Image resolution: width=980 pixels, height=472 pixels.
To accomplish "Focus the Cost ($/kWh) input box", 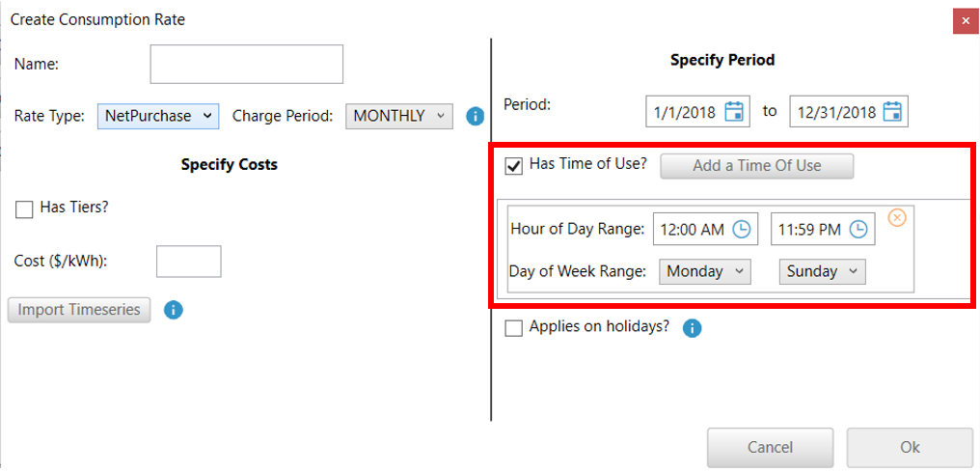I will click(x=188, y=262).
